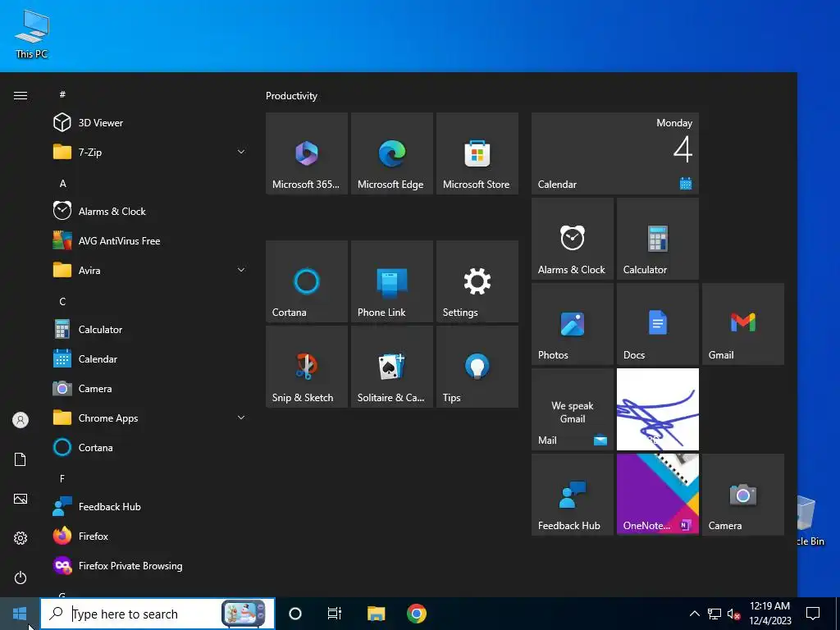The width and height of the screenshot is (840, 630).
Task: Expand the Start menu hamburger button
Action: (21, 95)
